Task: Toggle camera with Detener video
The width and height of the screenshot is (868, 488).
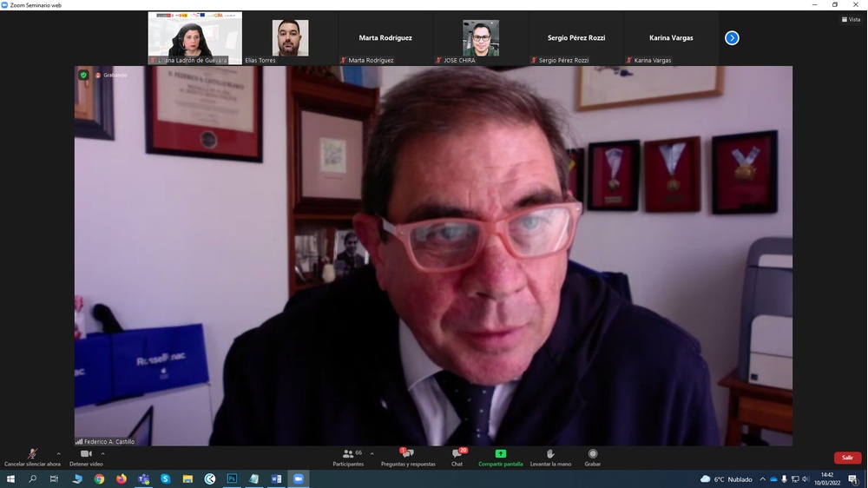Action: click(x=86, y=454)
